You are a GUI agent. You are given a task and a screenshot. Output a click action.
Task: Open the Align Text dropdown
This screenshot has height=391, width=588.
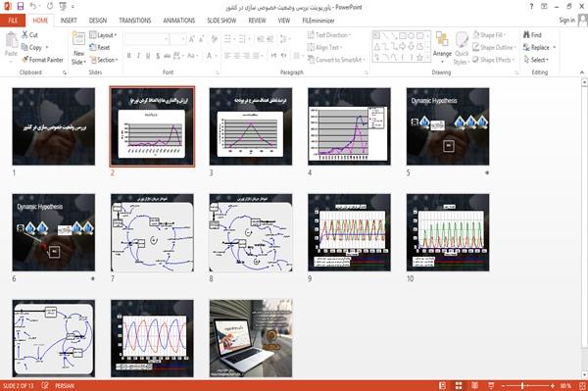324,47
